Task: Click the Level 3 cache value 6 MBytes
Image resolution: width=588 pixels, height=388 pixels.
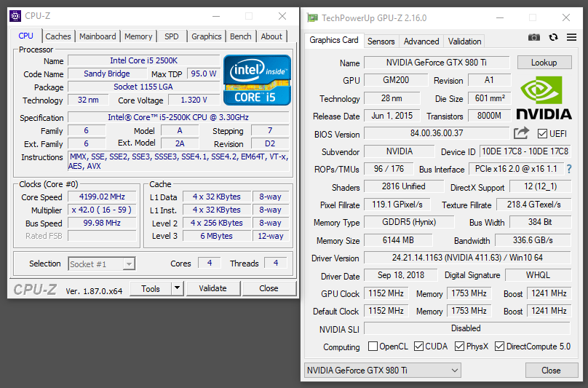Action: coord(217,236)
